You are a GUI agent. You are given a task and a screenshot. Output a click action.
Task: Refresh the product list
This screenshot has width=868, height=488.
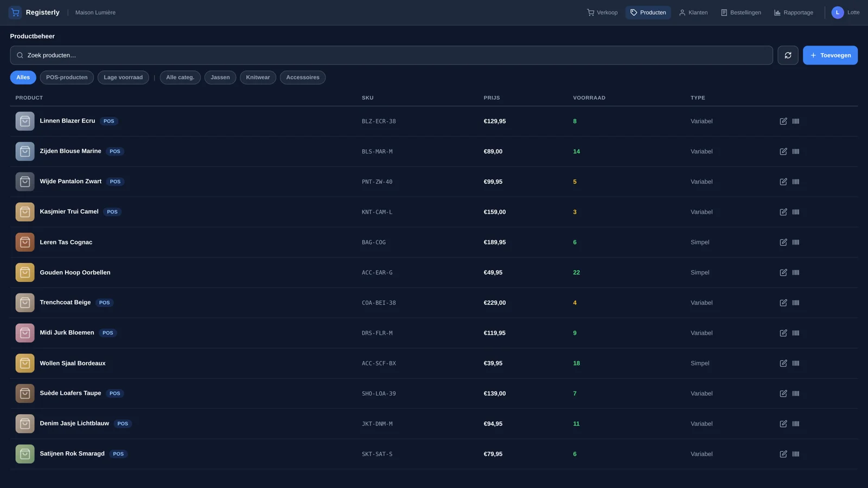788,55
